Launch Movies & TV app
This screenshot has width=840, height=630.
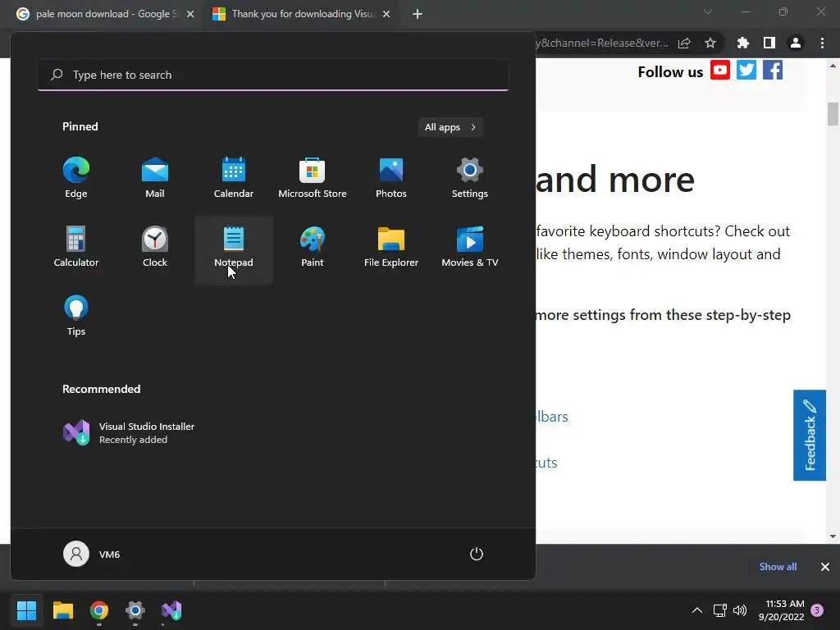[x=470, y=247]
